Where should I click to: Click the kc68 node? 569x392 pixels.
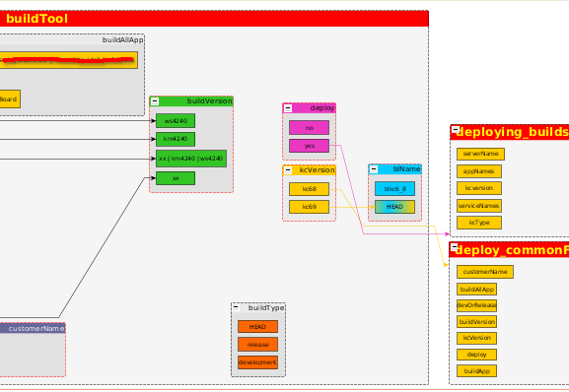click(x=310, y=189)
